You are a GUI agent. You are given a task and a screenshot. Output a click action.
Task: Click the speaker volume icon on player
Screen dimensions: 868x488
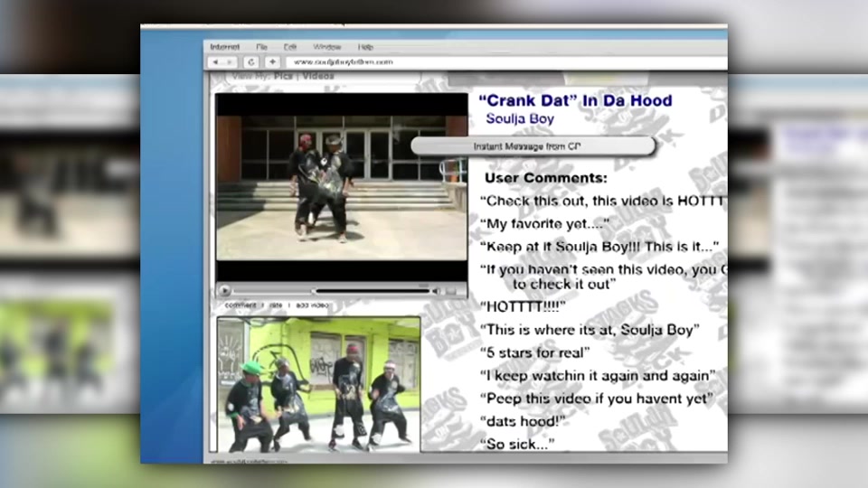tap(436, 290)
